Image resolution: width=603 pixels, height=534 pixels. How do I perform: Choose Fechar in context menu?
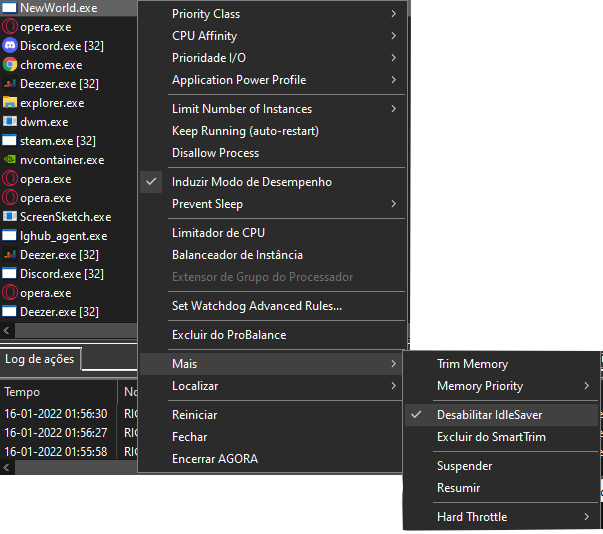click(271, 437)
